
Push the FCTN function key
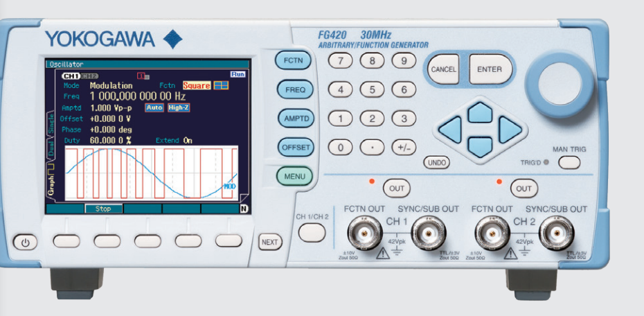[294, 61]
